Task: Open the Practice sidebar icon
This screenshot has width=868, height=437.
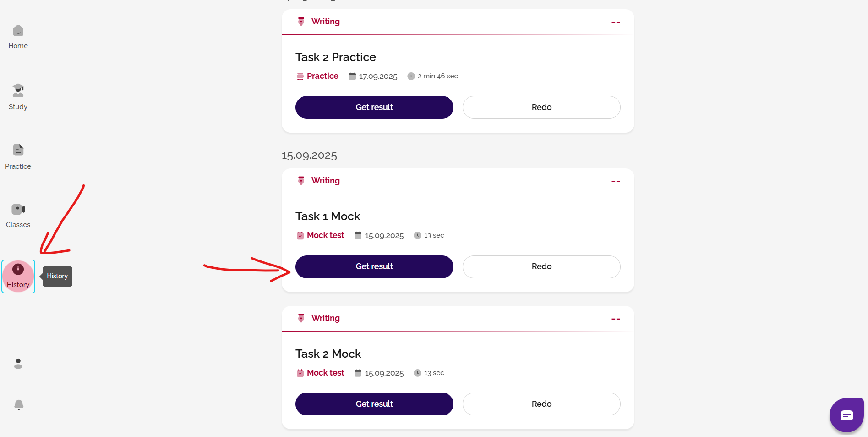Action: 18,150
